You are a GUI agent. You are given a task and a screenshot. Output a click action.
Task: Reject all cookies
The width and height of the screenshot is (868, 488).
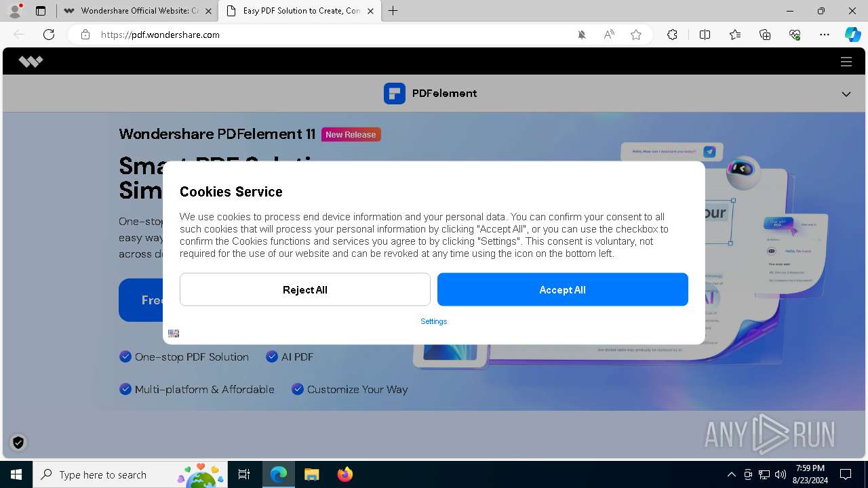coord(305,289)
